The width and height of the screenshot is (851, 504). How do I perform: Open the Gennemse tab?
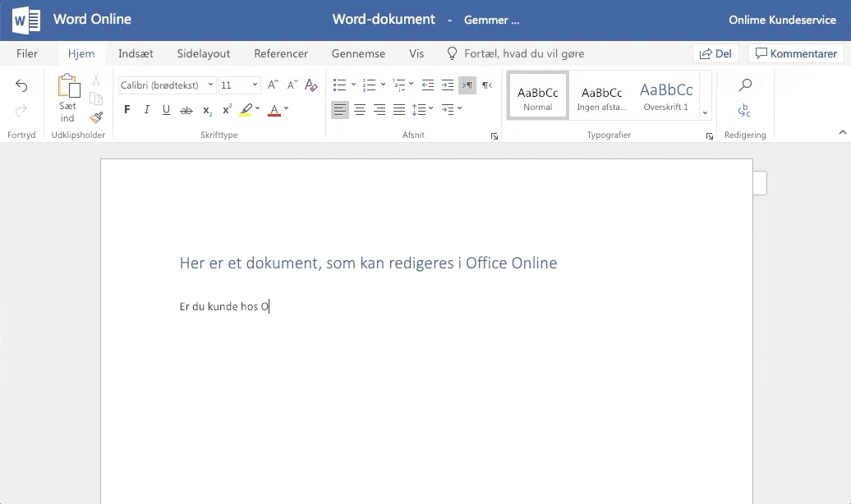[358, 53]
